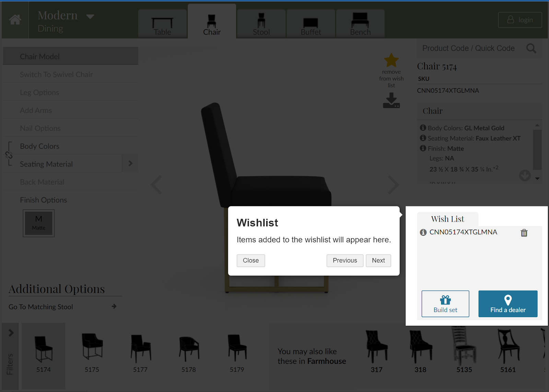Click the Chair 5174 title
The image size is (549, 392).
tap(437, 66)
